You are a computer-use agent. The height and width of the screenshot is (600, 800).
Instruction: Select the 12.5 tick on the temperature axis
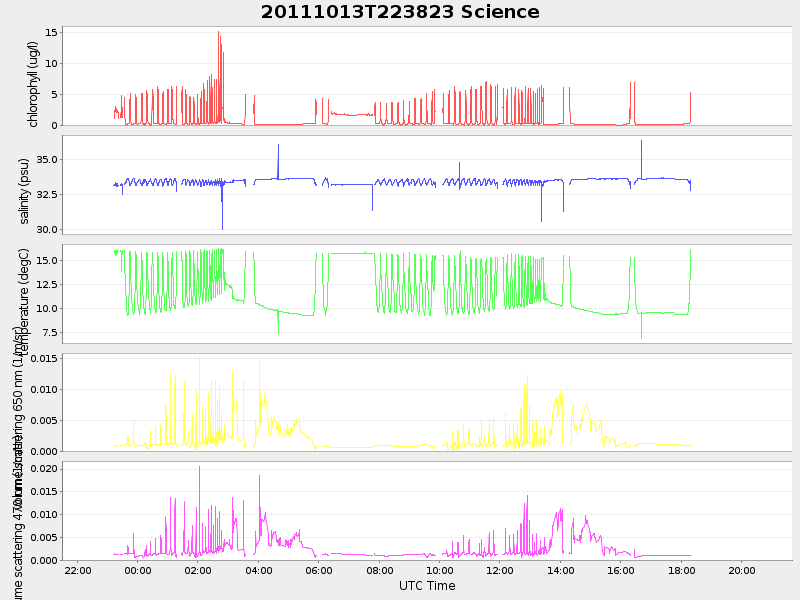pyautogui.click(x=47, y=284)
